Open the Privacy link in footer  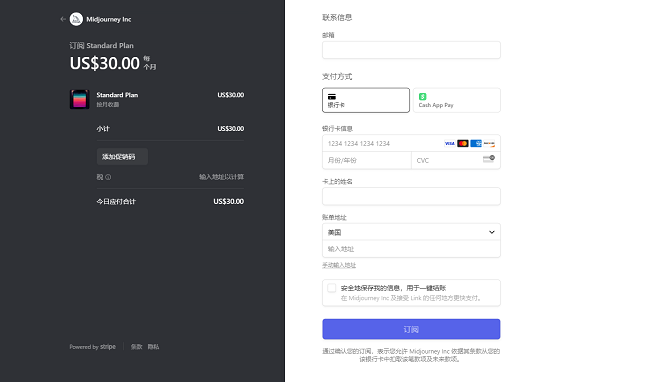tap(153, 347)
